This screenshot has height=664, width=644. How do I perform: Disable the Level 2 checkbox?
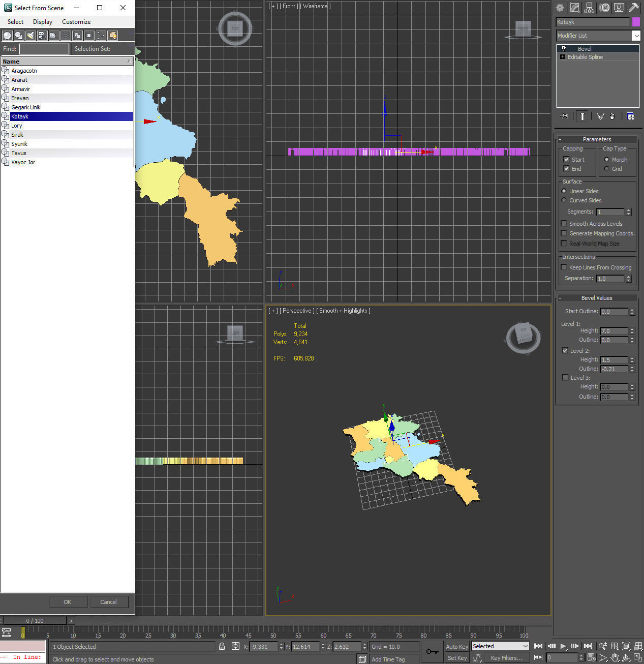pos(565,351)
